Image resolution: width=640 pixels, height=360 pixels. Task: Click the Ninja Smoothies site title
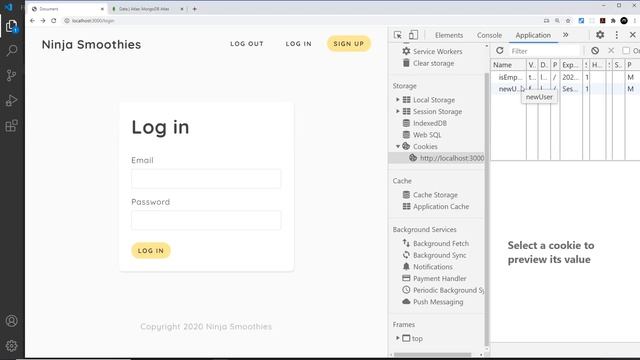[91, 44]
